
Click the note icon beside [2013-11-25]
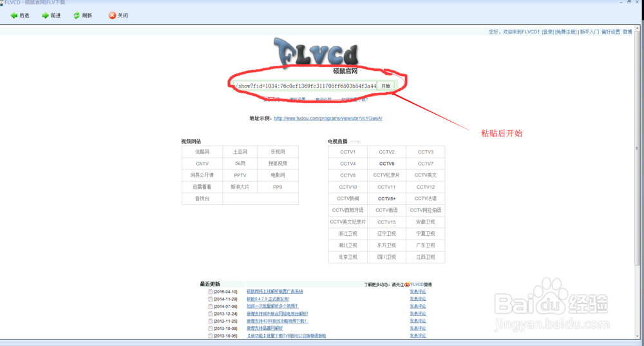211,322
